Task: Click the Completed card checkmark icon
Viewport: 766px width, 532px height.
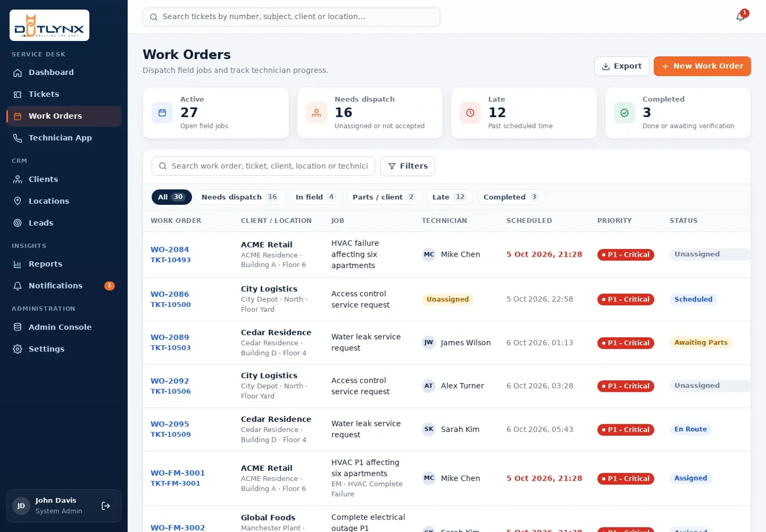Action: pyautogui.click(x=624, y=113)
